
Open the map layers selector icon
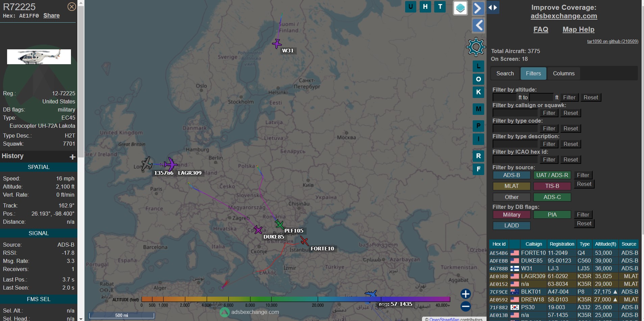[460, 8]
